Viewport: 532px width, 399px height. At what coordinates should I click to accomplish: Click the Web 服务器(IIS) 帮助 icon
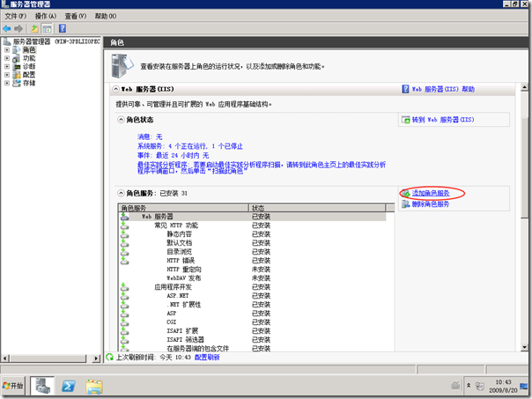click(405, 89)
